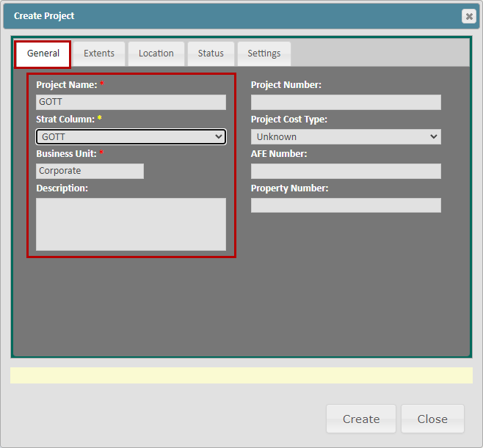Click into the Description text area
Image resolution: width=483 pixels, height=448 pixels.
131,224
